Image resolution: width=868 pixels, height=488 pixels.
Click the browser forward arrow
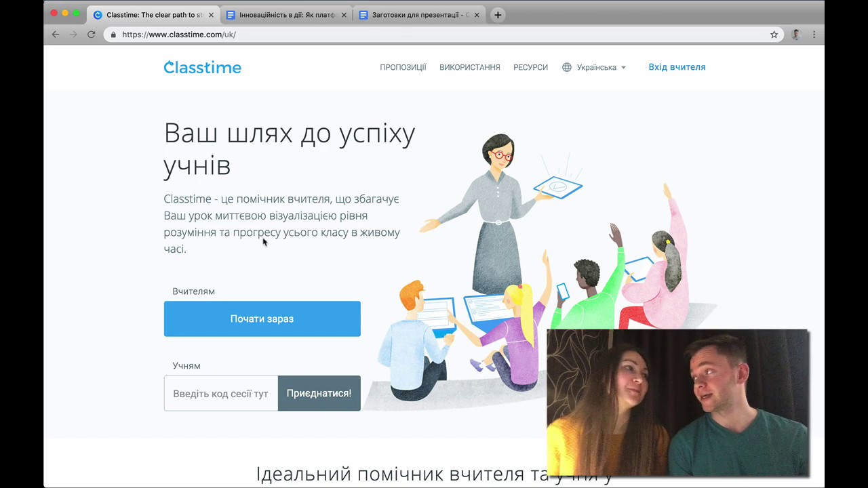click(x=73, y=35)
